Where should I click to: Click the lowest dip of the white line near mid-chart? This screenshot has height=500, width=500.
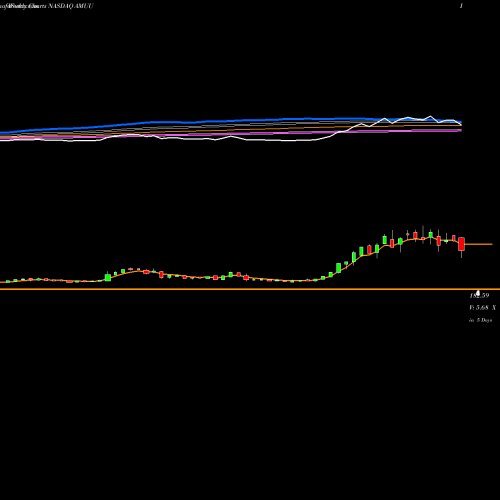[215, 140]
